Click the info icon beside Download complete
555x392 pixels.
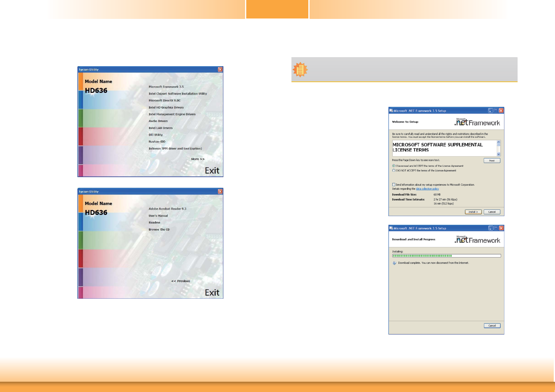point(394,263)
